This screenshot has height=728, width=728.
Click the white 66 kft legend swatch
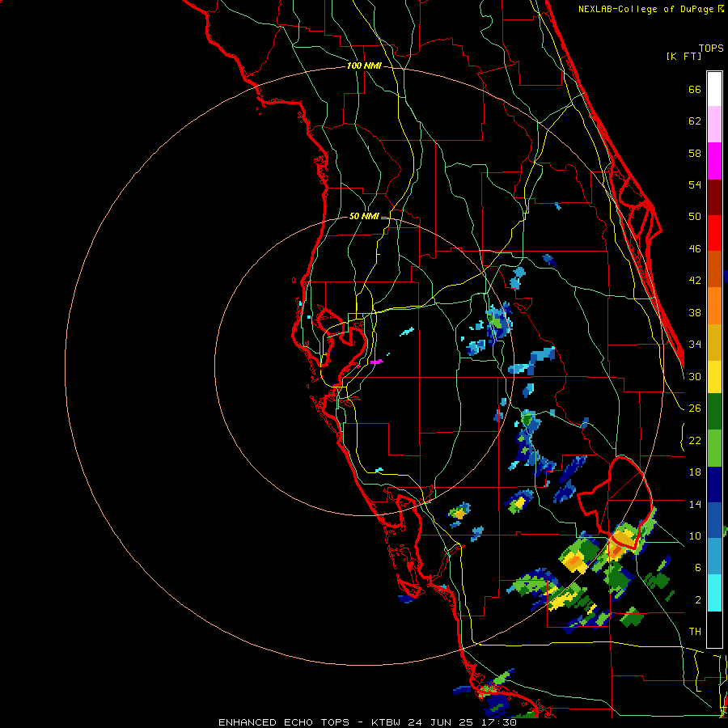[714, 89]
